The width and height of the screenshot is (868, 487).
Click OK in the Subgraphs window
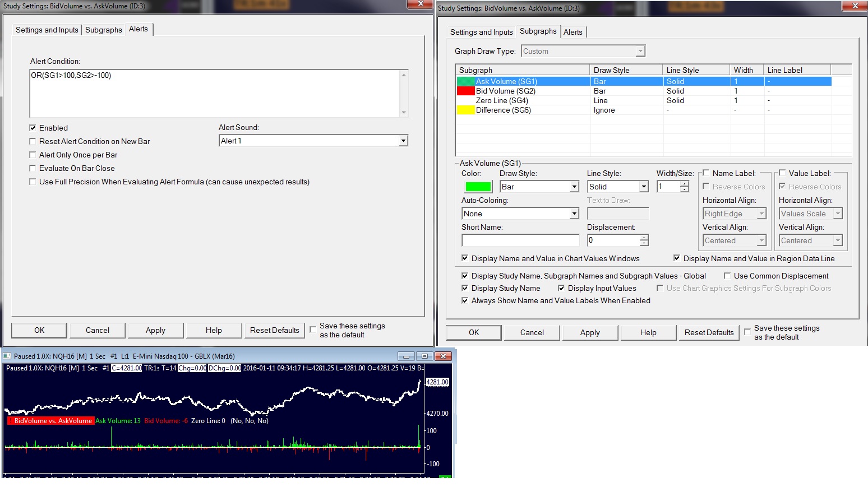[474, 332]
